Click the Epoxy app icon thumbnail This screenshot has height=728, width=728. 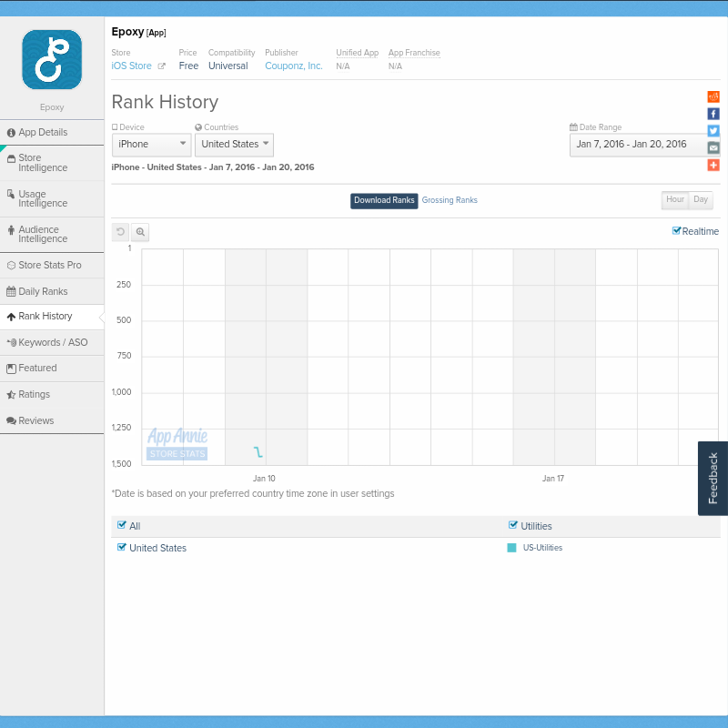[52, 59]
